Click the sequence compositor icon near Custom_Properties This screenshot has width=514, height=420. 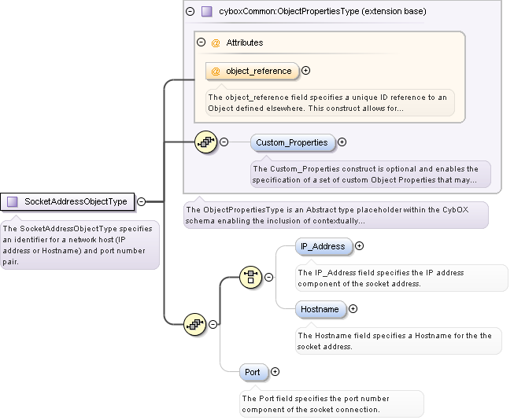click(x=205, y=142)
